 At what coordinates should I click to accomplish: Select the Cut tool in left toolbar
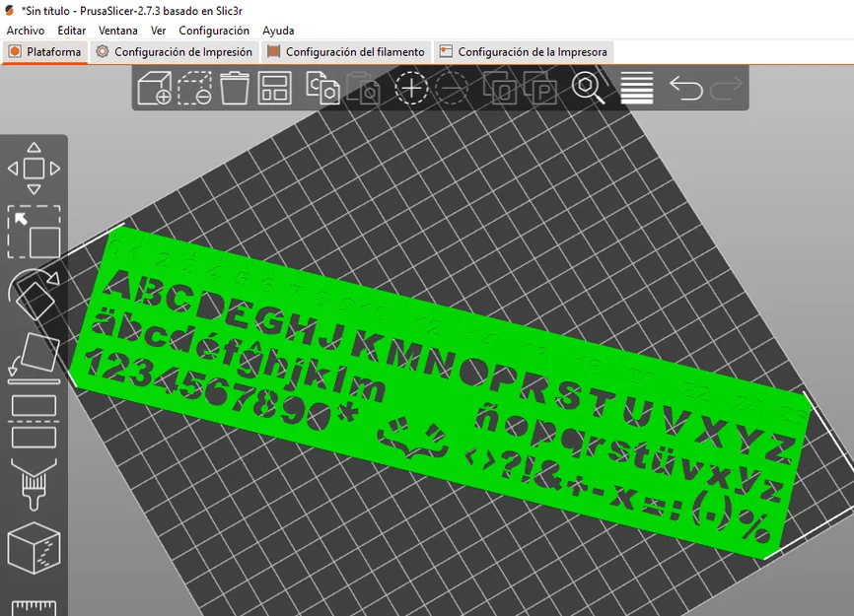(34, 421)
